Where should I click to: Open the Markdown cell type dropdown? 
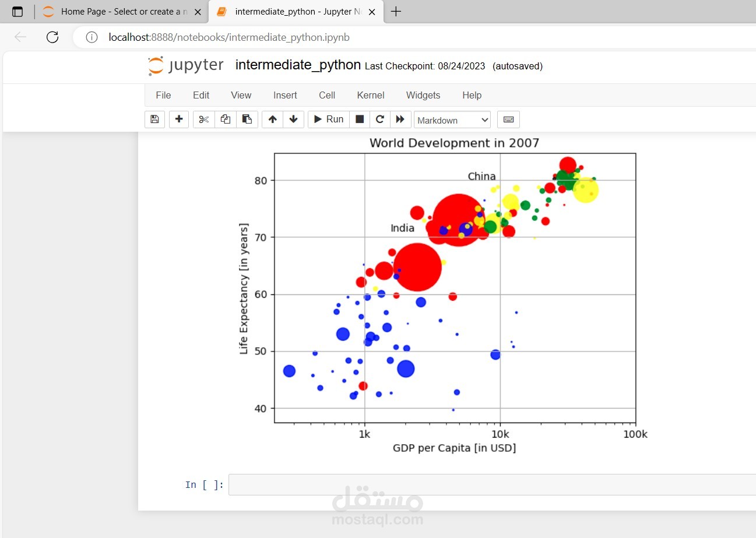[x=452, y=120]
